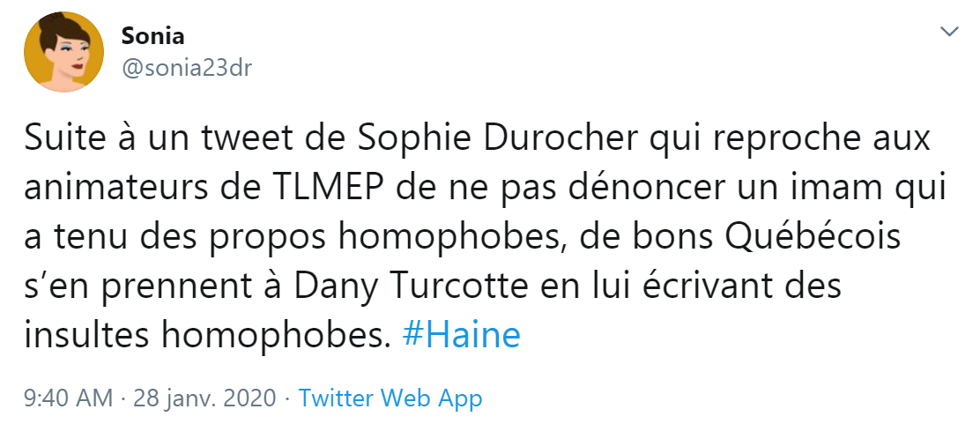
Task: Open the Twitter Web App source link
Action: [390, 398]
